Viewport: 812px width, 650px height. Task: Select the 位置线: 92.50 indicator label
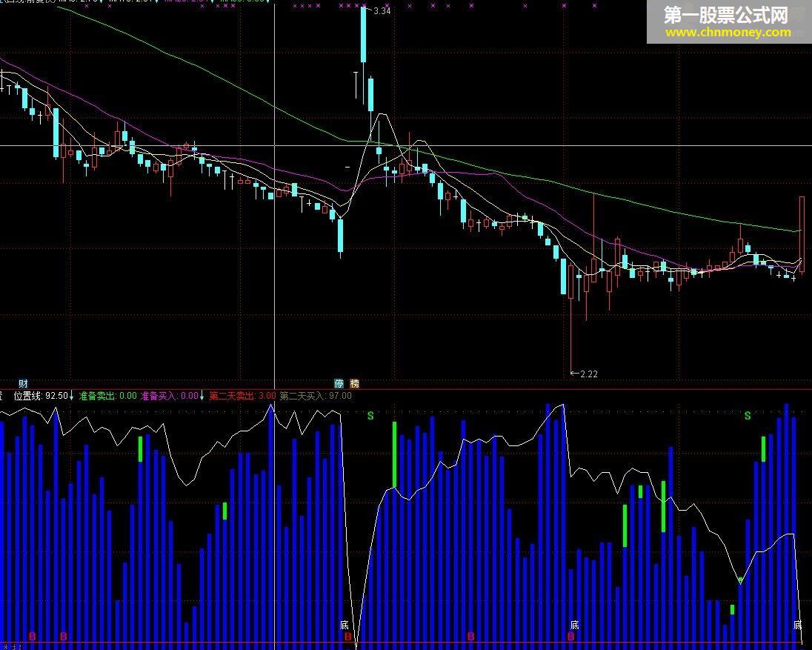pos(41,397)
